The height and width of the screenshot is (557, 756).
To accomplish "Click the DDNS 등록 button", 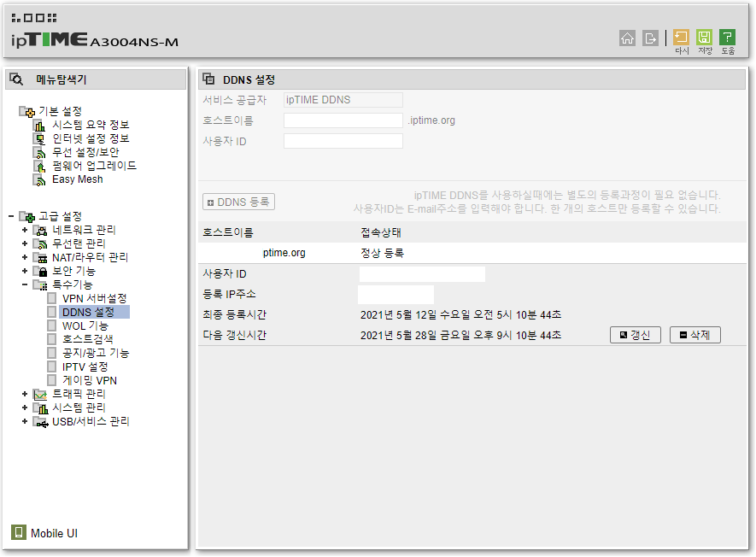I will coord(238,202).
